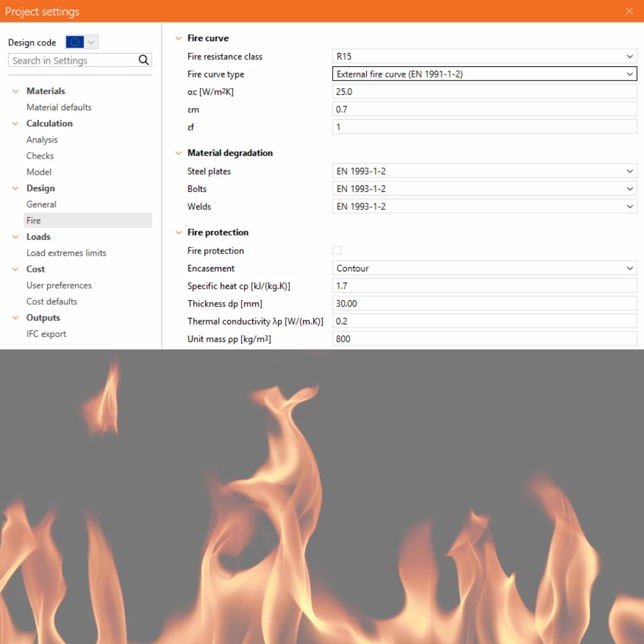Click the Search in Settings field
The height and width of the screenshot is (644, 644).
[73, 60]
